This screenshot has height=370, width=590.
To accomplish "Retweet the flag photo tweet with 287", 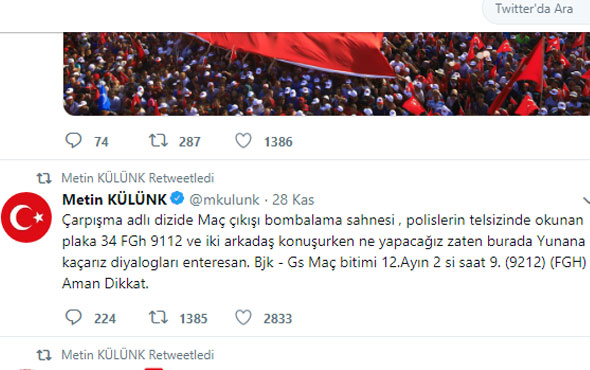I will pyautogui.click(x=158, y=141).
